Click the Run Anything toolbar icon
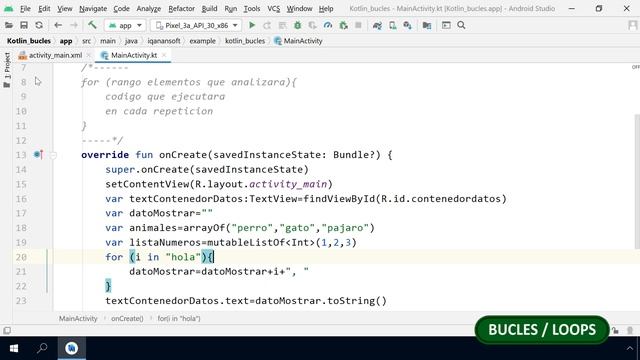This screenshot has height=360, width=640. tap(446, 25)
